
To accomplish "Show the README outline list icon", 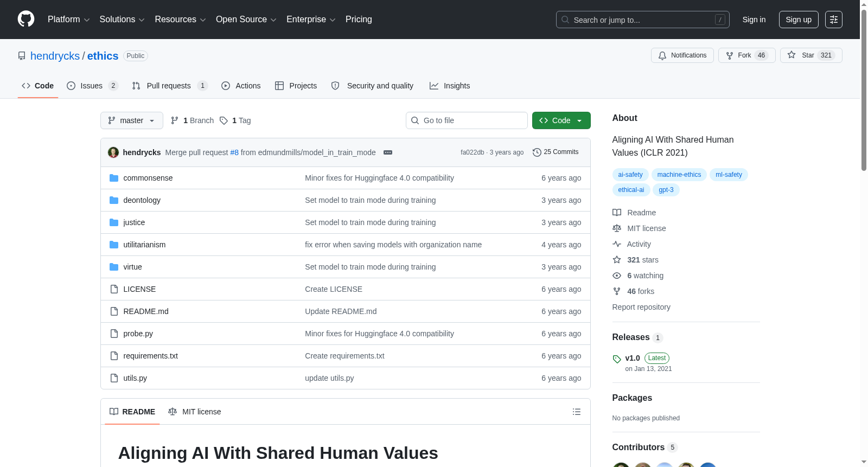I will 577,412.
